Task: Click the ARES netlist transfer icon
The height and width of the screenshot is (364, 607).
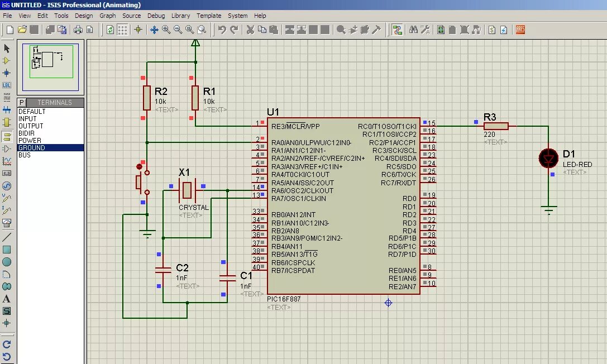Action: click(x=520, y=30)
